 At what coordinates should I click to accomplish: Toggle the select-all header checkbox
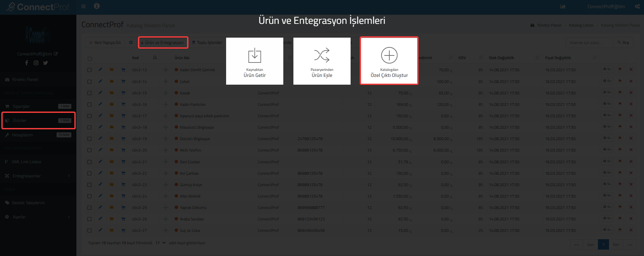[90, 59]
